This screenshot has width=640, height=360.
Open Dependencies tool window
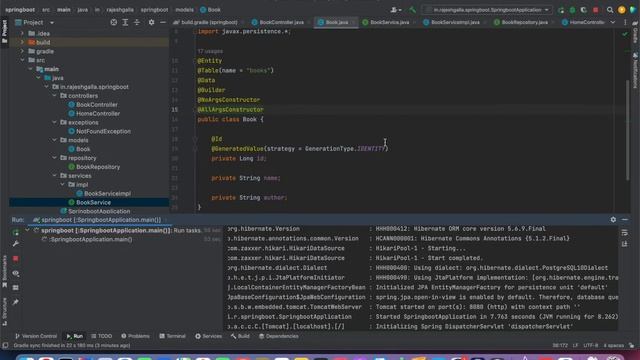(279, 336)
